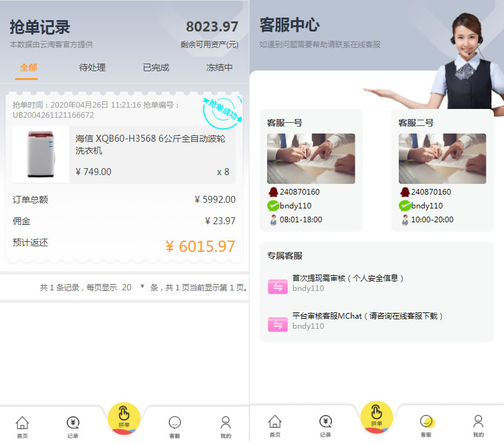Open 首次提现需审核 customer service entry

coord(348,278)
